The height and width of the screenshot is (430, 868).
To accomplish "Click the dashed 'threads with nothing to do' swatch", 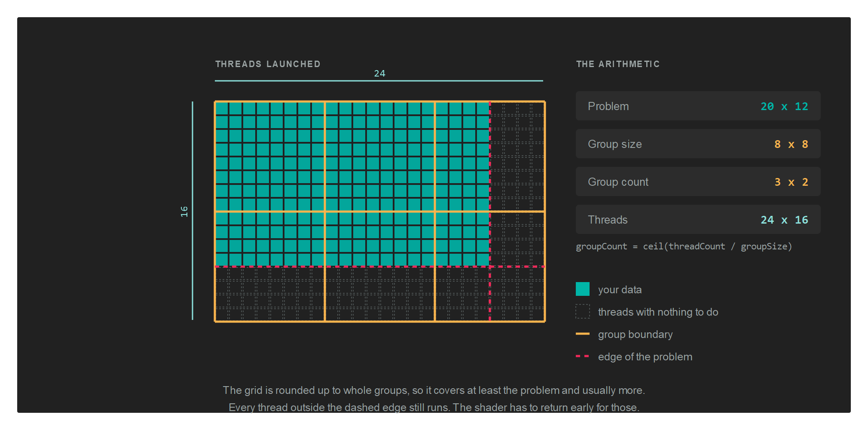I will 583,311.
